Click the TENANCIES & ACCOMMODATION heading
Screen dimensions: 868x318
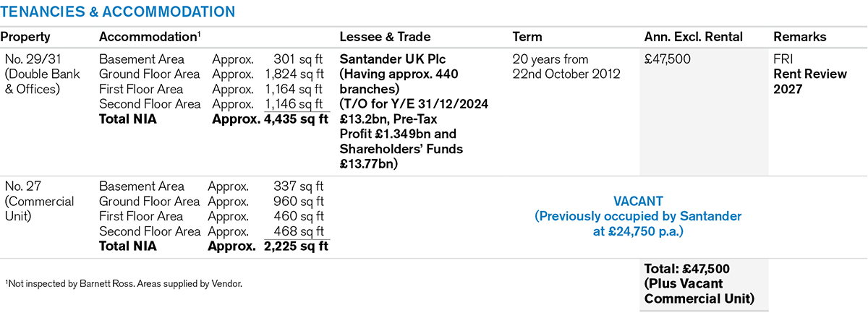(x=118, y=12)
